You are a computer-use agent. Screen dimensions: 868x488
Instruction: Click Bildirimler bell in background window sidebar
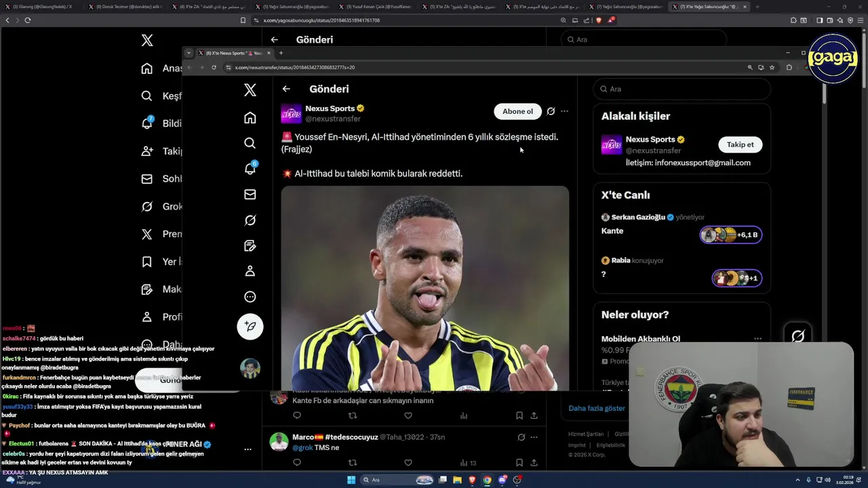(147, 123)
